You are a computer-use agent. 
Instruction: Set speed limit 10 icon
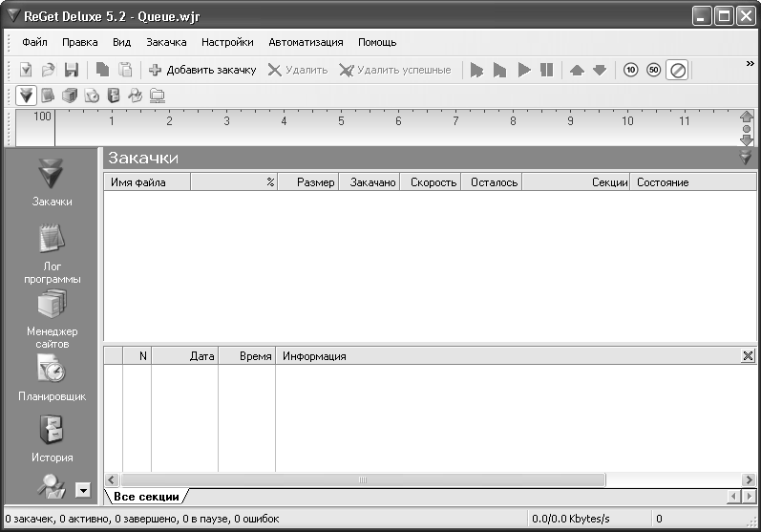point(630,71)
